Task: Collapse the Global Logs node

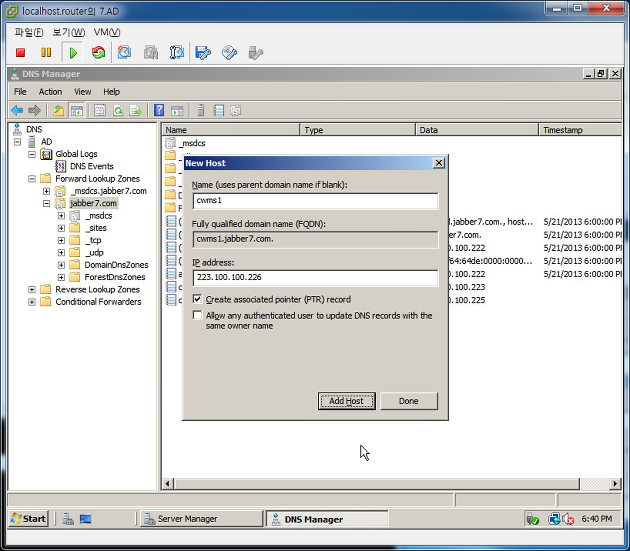Action: pos(32,154)
